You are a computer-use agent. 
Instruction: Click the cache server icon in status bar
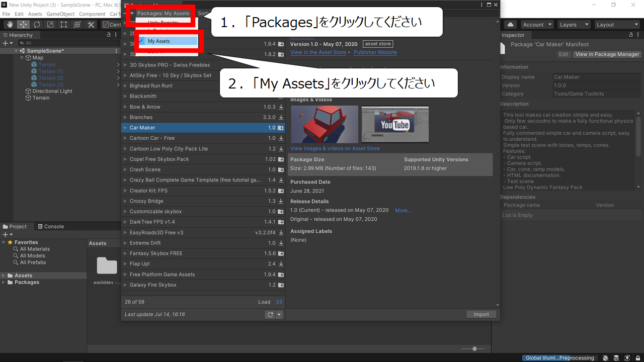616,358
